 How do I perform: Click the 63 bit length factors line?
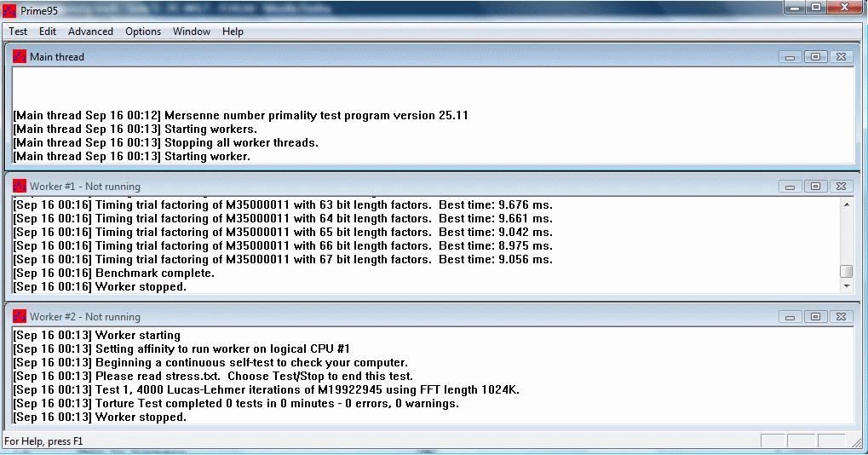(x=283, y=204)
